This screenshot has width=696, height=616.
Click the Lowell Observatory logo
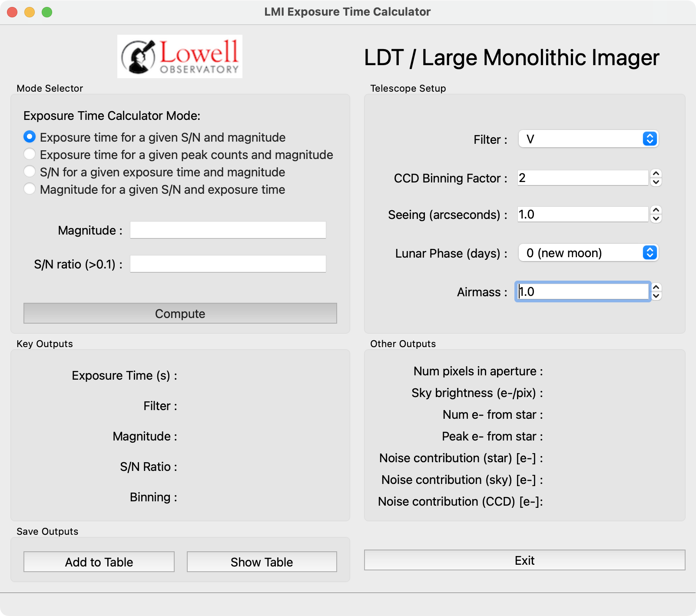(180, 56)
